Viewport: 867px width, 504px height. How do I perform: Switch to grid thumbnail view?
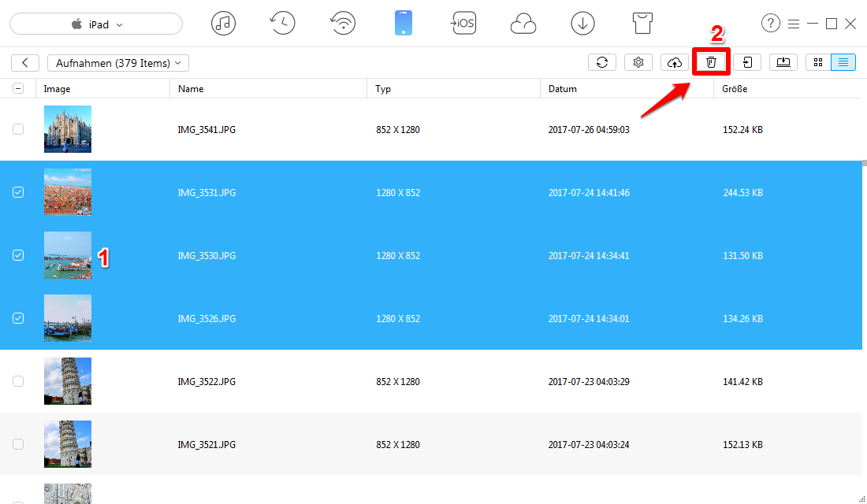point(818,62)
